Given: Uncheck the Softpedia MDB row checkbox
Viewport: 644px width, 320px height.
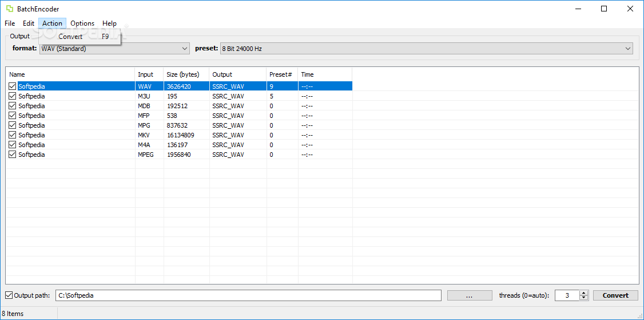Looking at the screenshot, I should coord(13,106).
